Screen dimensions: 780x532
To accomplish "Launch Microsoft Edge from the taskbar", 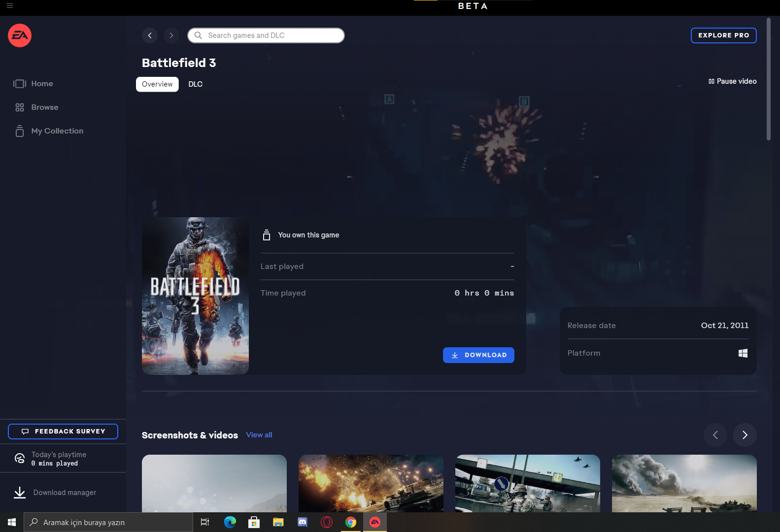I will [230, 522].
